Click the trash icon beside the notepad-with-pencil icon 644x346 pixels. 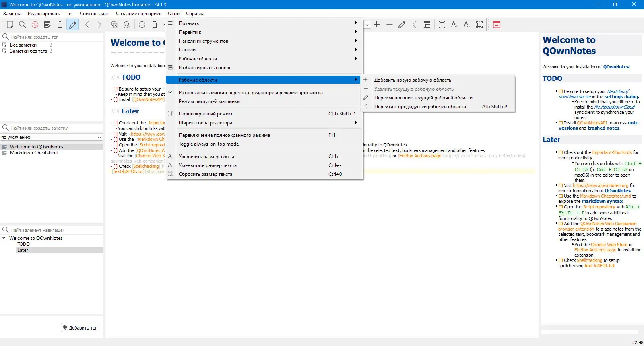click(60, 25)
